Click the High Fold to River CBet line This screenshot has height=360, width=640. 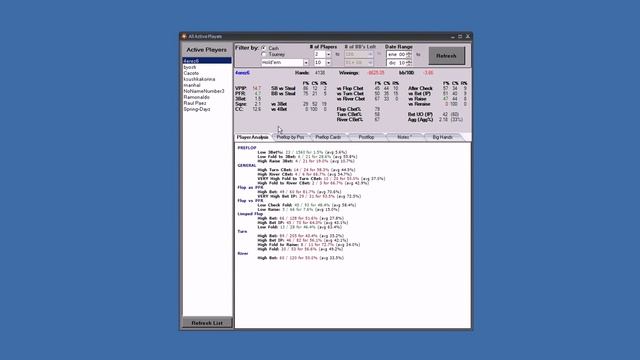pos(313,183)
